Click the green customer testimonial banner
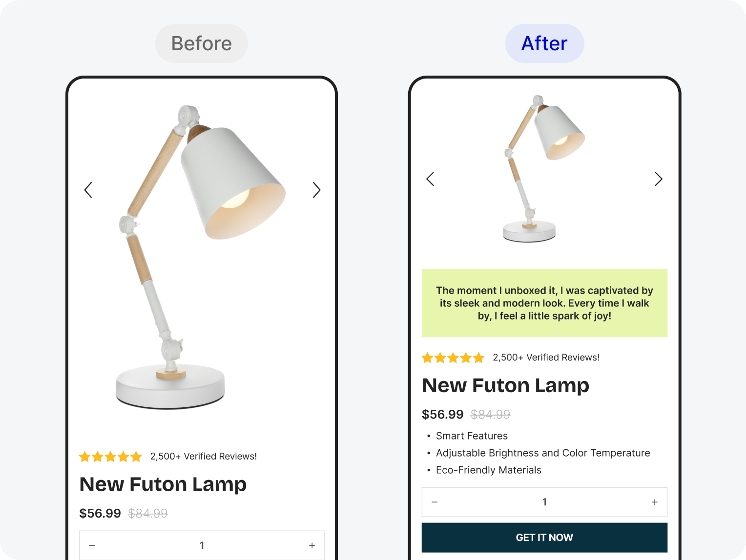 [544, 303]
